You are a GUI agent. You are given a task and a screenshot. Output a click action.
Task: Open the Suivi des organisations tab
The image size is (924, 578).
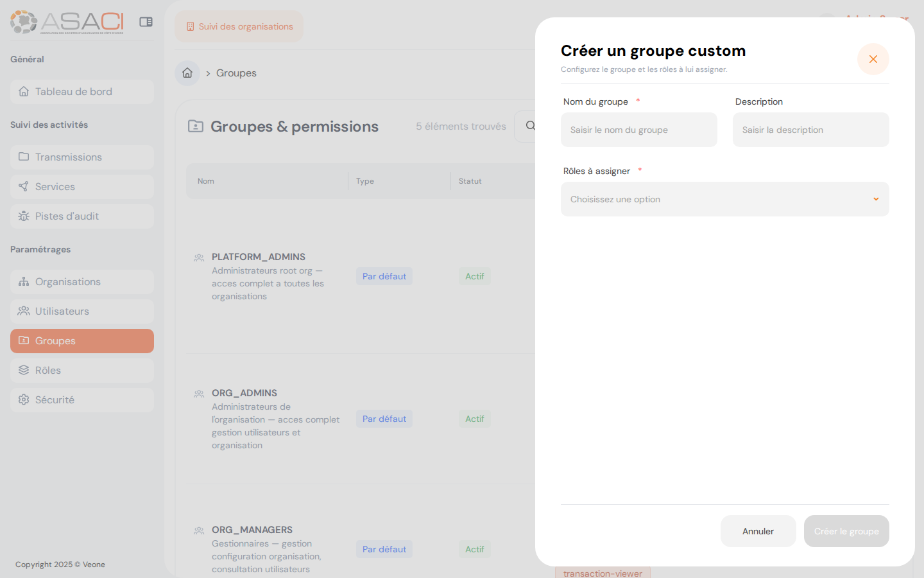(x=239, y=26)
